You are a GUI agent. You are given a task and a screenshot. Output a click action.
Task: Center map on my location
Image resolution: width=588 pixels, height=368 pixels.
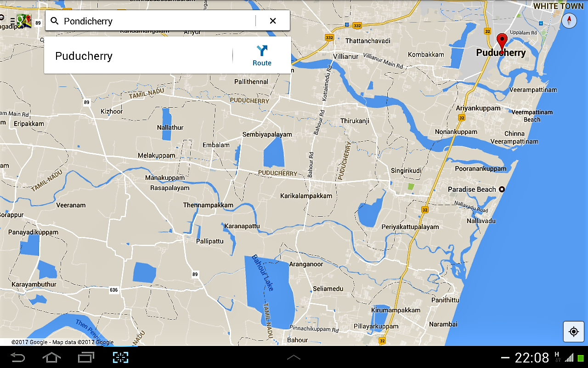[573, 331]
